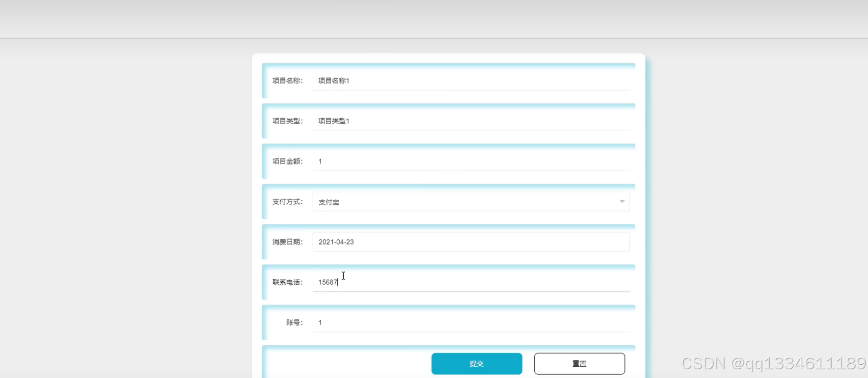Click the 项目金额 label
Viewport: 868px width, 378px height.
(x=288, y=161)
